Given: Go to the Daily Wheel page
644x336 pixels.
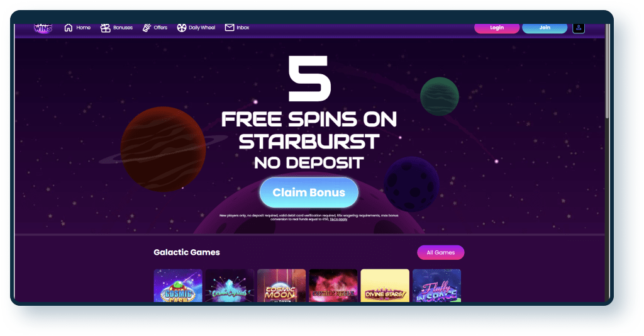Looking at the screenshot, I should click(202, 28).
